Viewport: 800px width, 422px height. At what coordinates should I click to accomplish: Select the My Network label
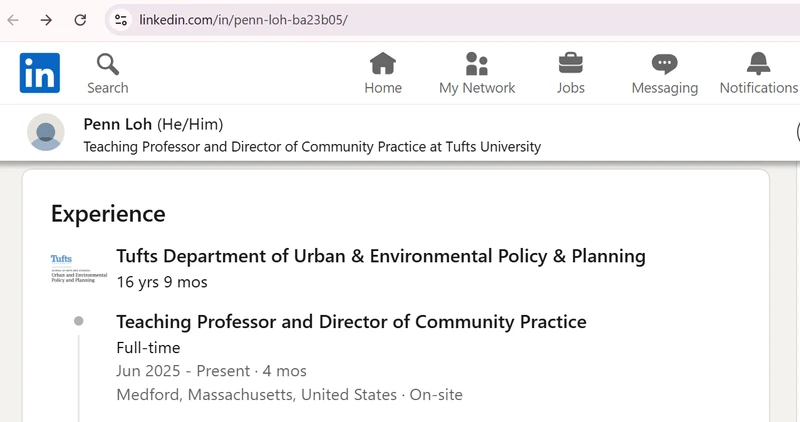pos(477,88)
